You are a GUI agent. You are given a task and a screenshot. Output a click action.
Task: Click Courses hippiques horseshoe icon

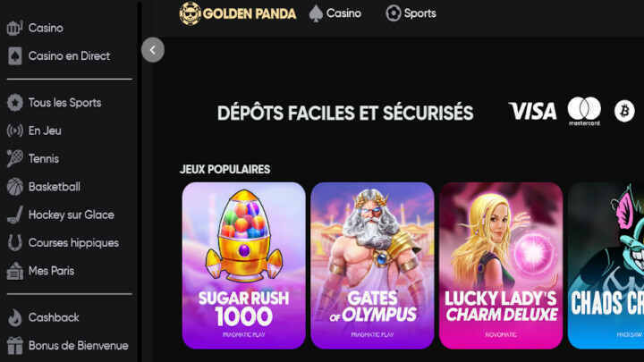(x=15, y=242)
